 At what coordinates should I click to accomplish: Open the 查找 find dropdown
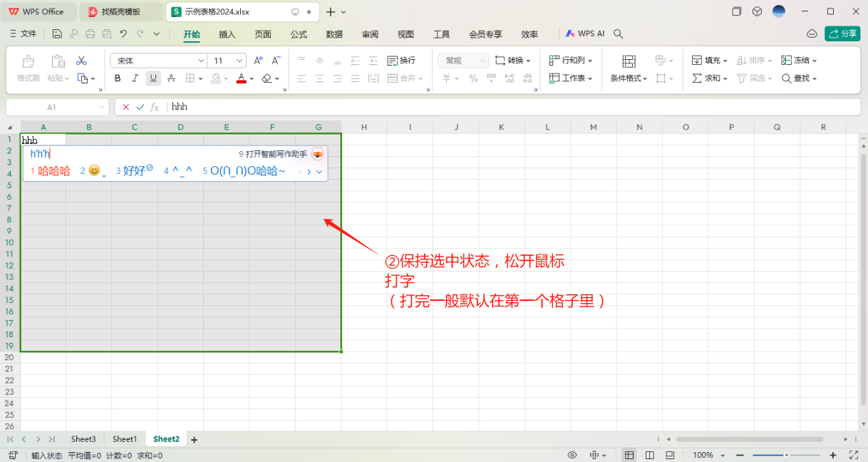click(800, 78)
